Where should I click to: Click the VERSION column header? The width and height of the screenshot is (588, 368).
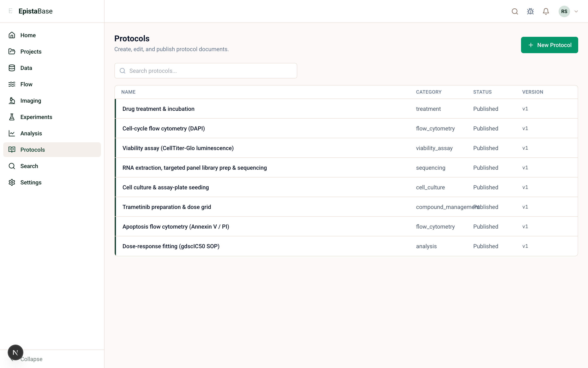(533, 92)
